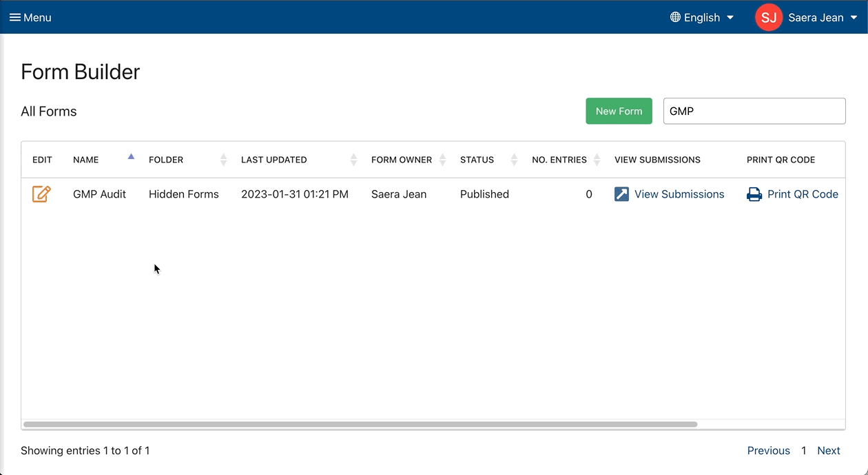Go to the Previous page
This screenshot has height=475, width=868.
pyautogui.click(x=768, y=450)
